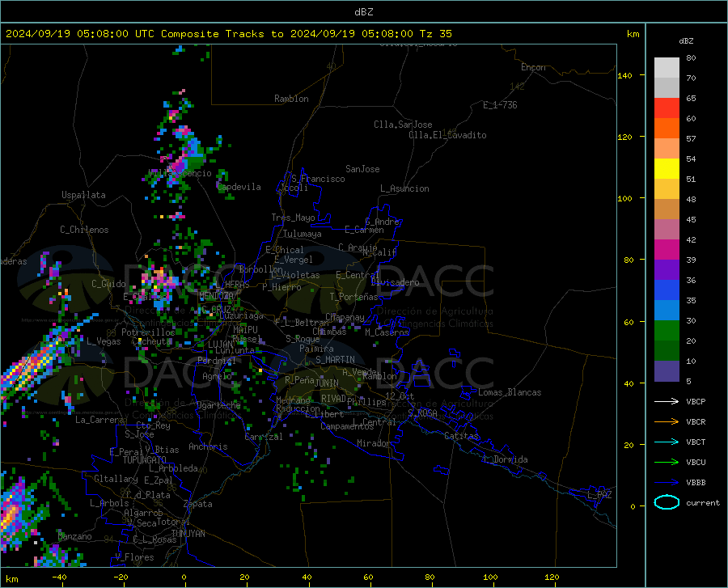The height and width of the screenshot is (588, 728).
Task: Click the Capdevila label on map
Action: (239, 187)
